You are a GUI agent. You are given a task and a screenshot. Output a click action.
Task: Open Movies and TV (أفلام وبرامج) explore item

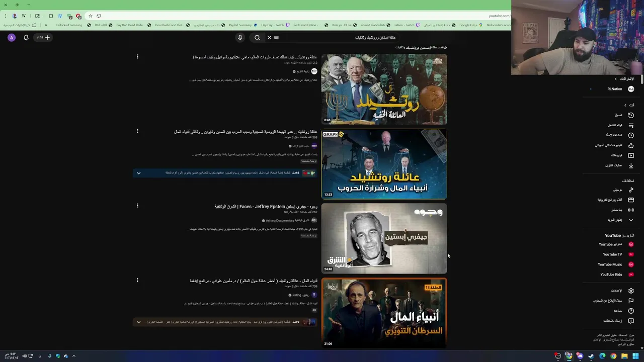point(615,200)
